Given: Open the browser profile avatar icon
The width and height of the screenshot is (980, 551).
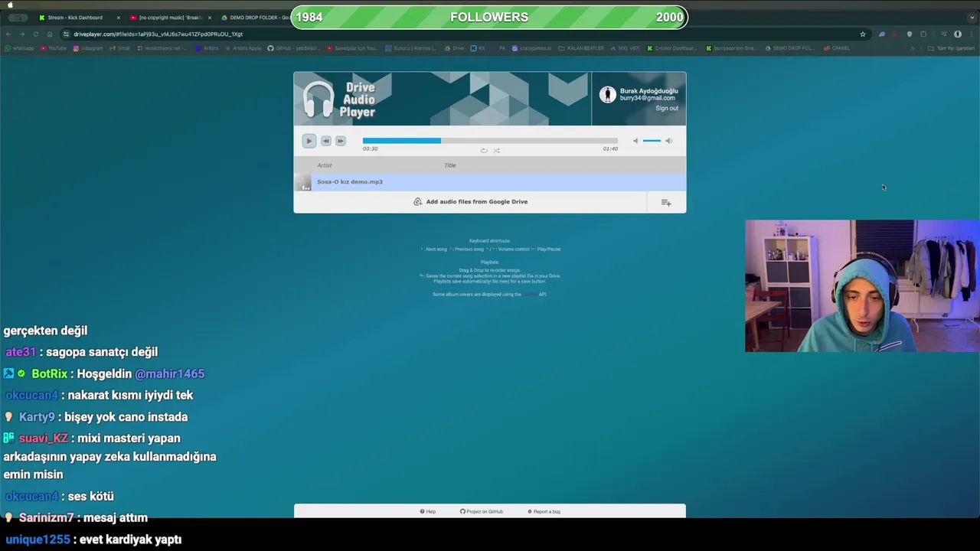Looking at the screenshot, I should pyautogui.click(x=958, y=34).
